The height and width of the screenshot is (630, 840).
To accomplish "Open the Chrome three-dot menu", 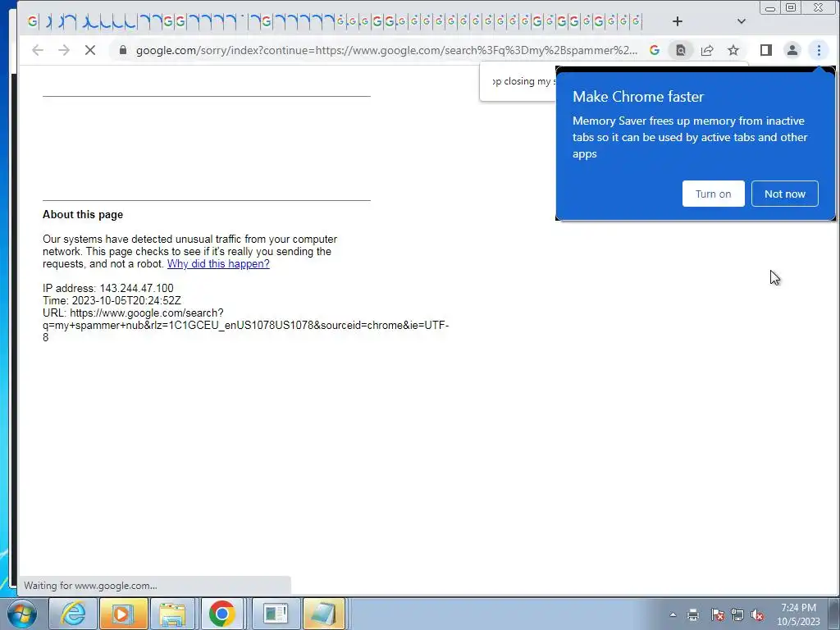I will pyautogui.click(x=819, y=50).
